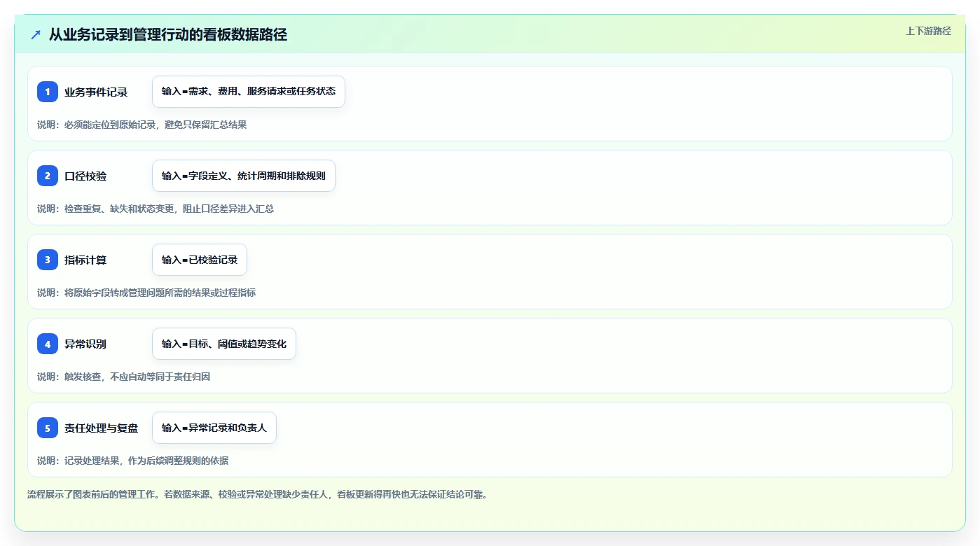Click the title 从业务记录到管理行动的看板数据路径

click(x=168, y=34)
